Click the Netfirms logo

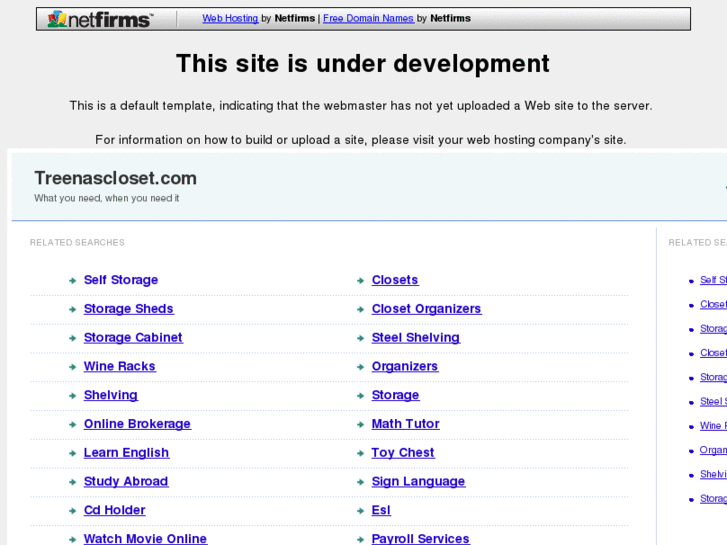pos(100,19)
